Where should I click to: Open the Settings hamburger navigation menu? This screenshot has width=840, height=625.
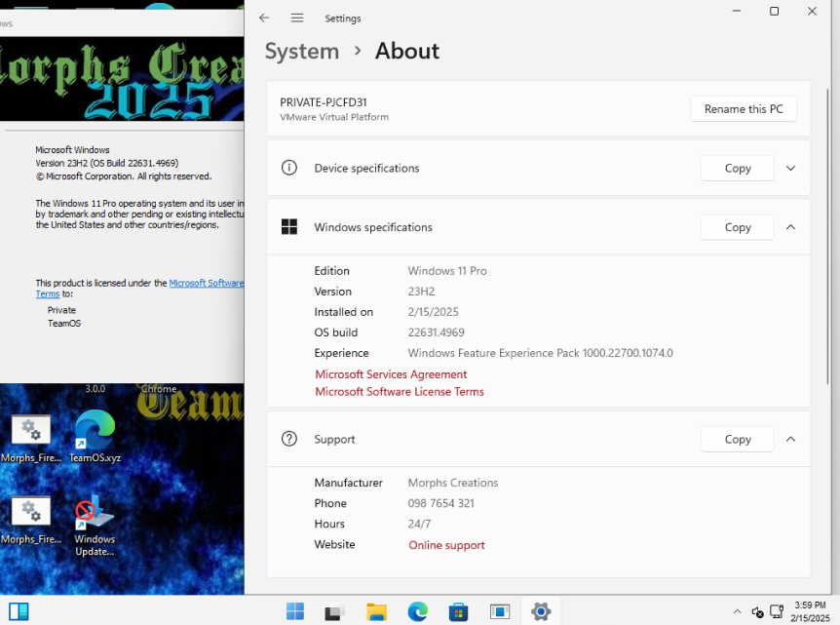(x=297, y=18)
